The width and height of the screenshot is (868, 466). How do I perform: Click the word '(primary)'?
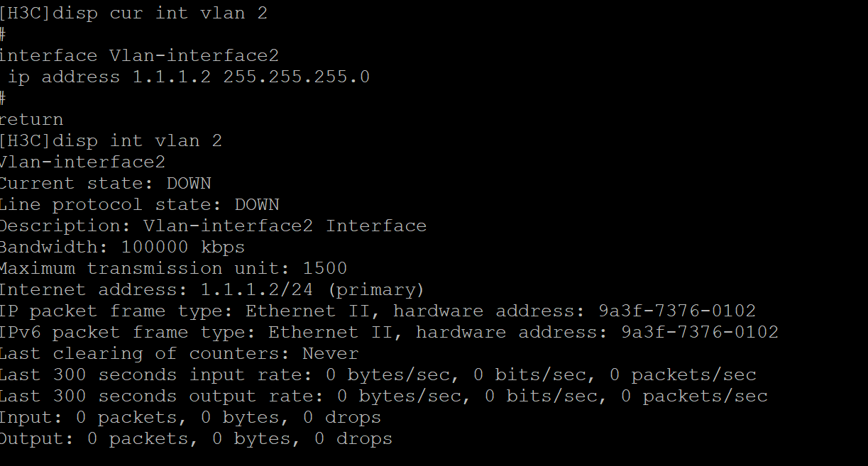click(x=375, y=289)
